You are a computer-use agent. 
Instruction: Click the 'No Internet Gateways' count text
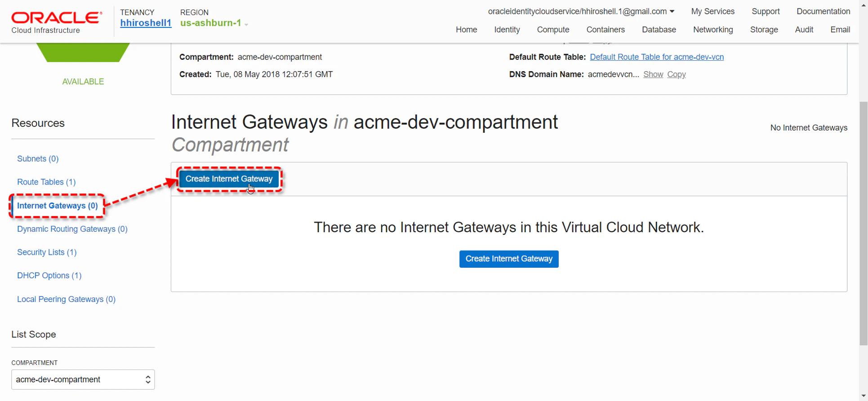coord(809,128)
